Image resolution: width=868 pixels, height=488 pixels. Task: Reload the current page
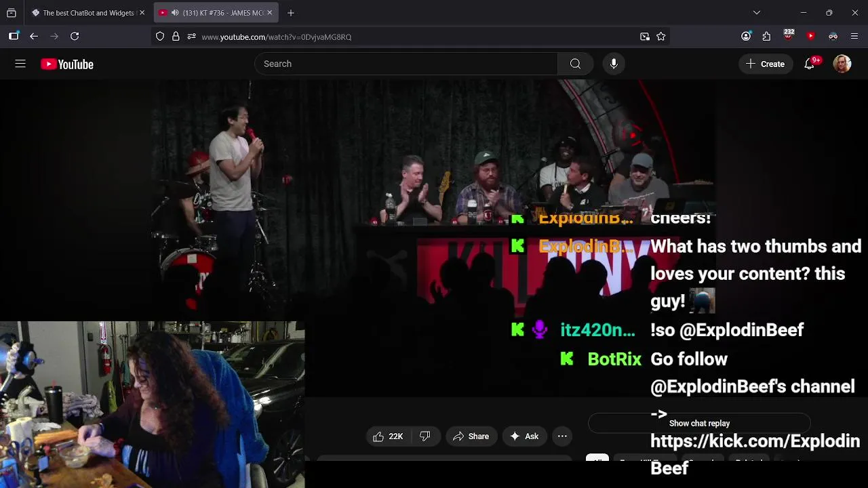[x=75, y=37]
